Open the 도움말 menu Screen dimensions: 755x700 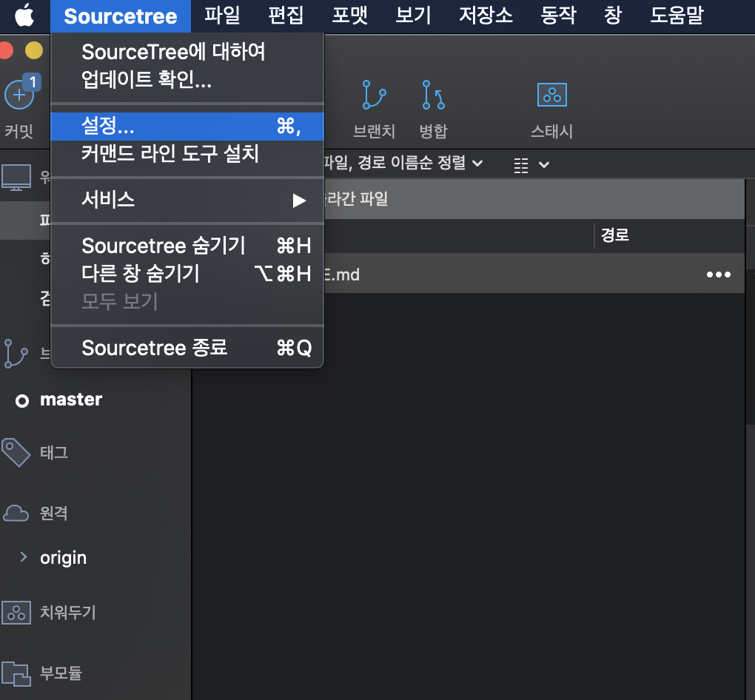[x=677, y=16]
